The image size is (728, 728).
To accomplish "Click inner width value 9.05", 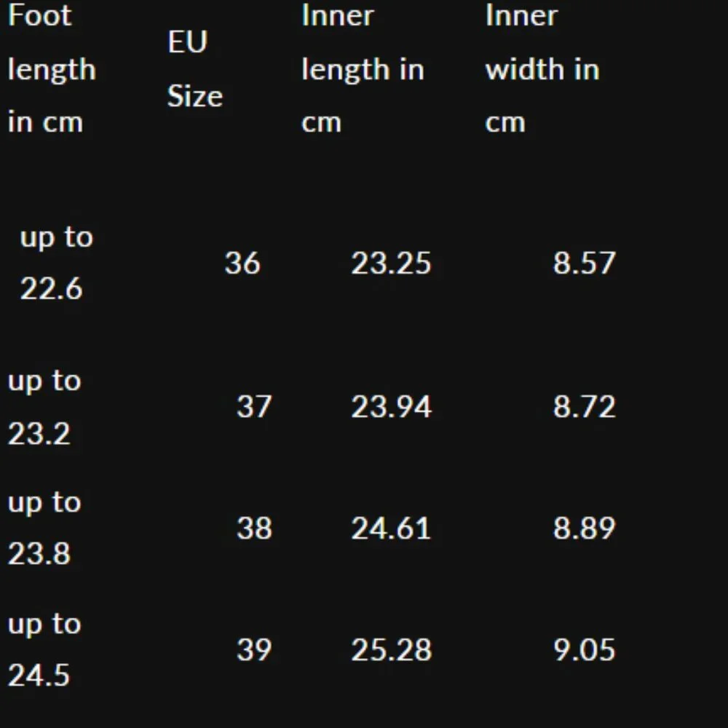I will point(584,649).
